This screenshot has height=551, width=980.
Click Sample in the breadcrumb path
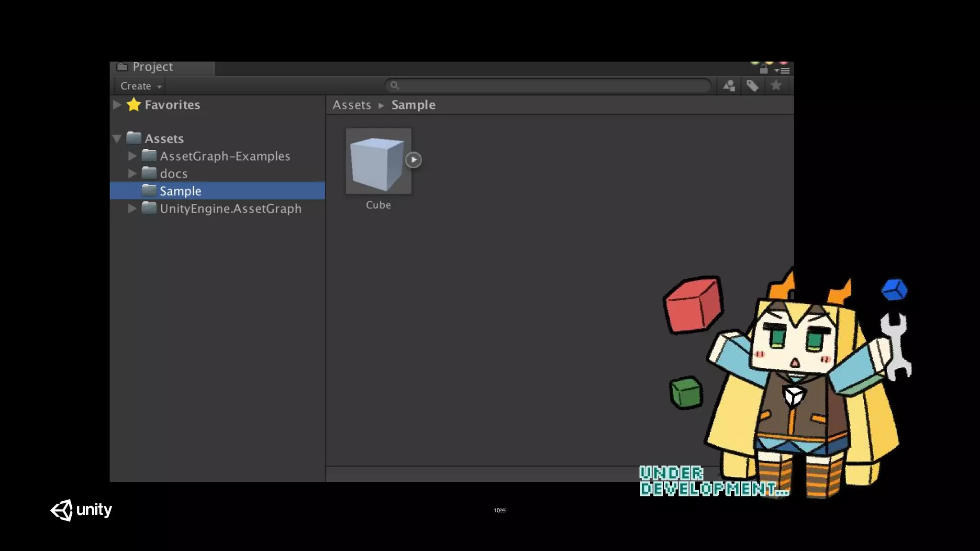413,105
